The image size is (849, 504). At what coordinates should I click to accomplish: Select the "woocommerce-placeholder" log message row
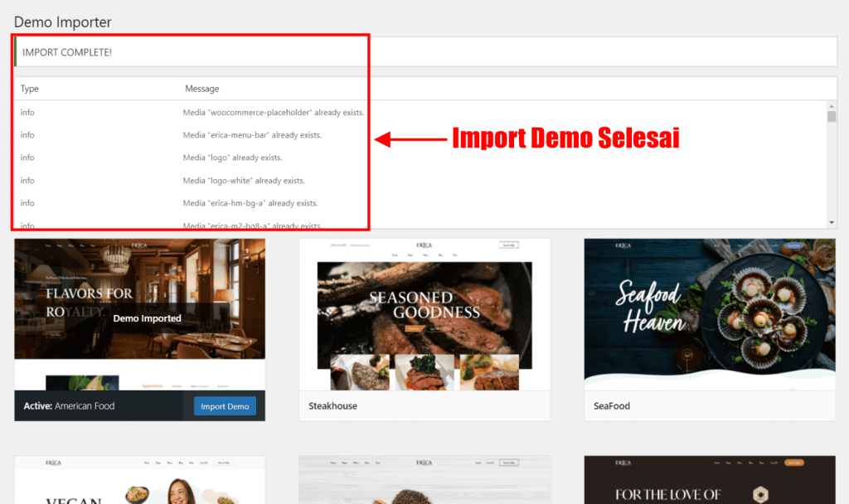(x=273, y=112)
